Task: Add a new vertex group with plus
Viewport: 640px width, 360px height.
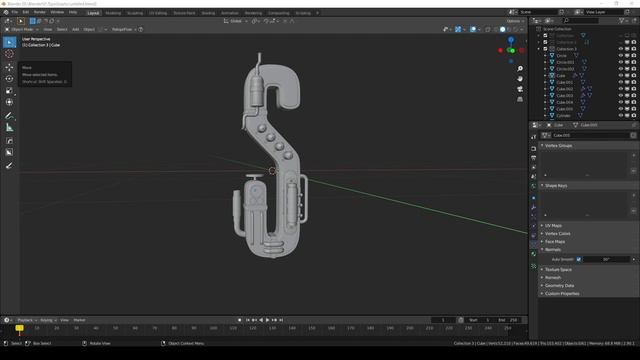Action: [x=633, y=155]
